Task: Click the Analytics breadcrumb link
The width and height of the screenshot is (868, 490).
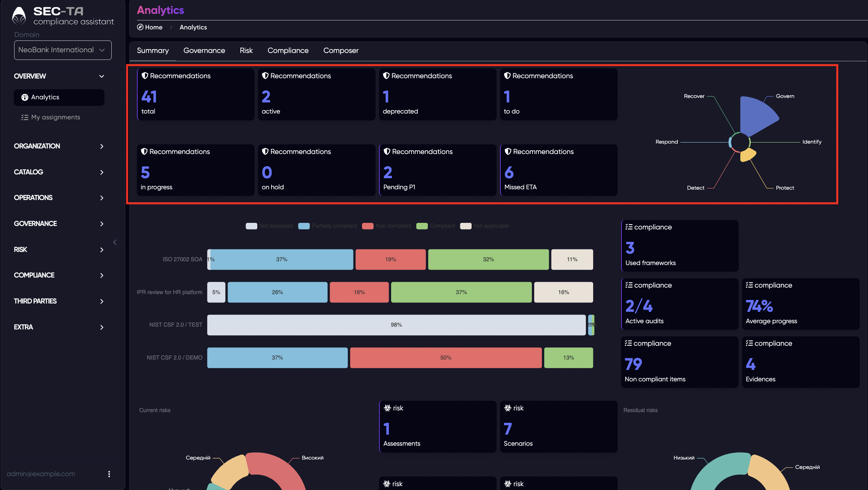Action: pos(193,27)
